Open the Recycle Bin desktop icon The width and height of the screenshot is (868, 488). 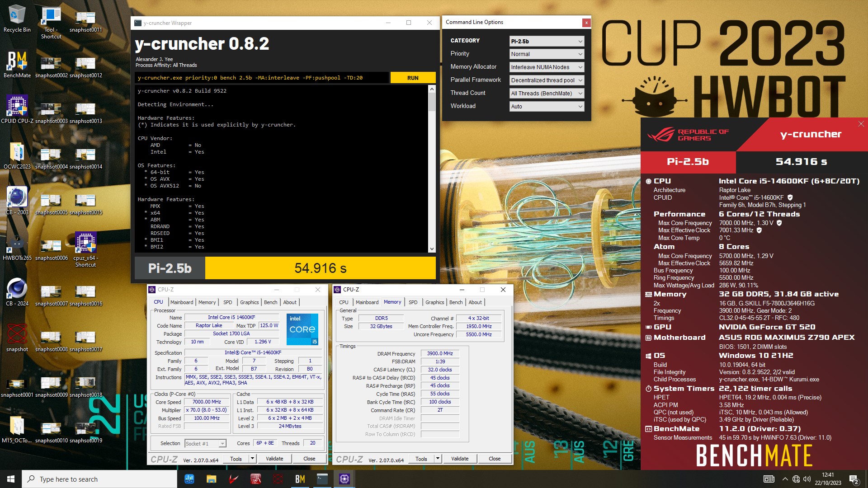pyautogui.click(x=17, y=19)
